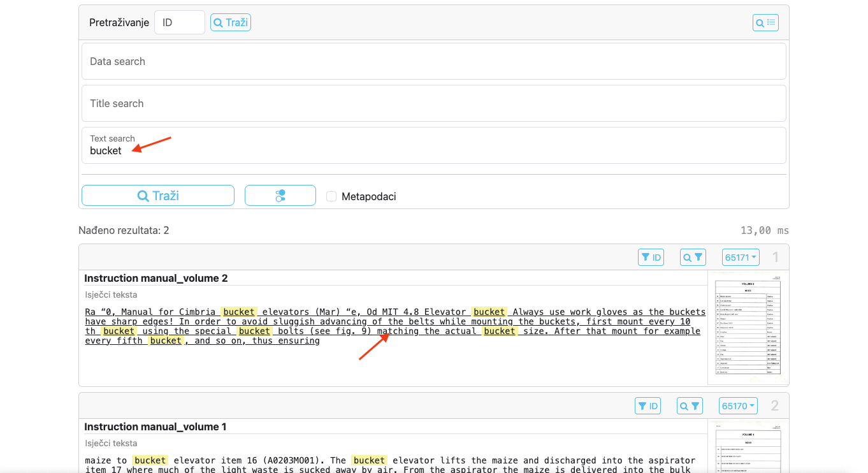The height and width of the screenshot is (473, 868).
Task: Click ID filter button for result 65171
Action: click(651, 258)
